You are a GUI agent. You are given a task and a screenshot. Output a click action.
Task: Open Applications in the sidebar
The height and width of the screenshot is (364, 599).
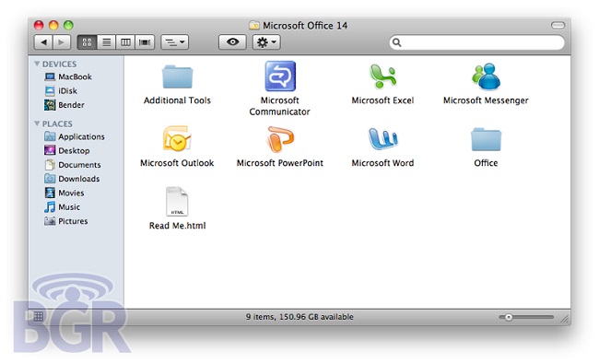tap(76, 136)
